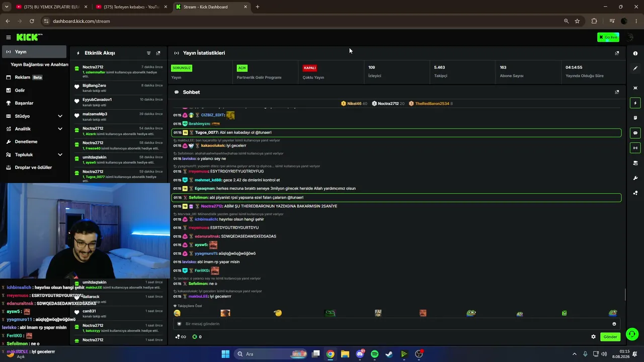Click the Nikel46 top gifter badge
The image size is (644, 362).
[354, 104]
